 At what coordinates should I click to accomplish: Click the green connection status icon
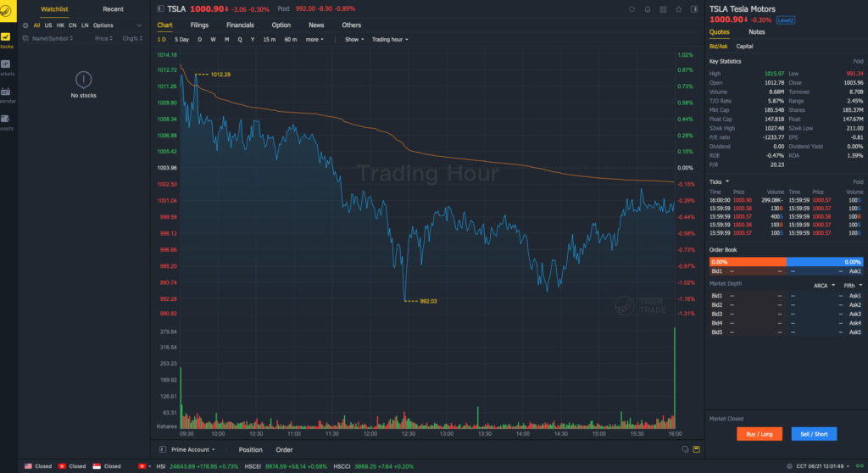(x=860, y=466)
